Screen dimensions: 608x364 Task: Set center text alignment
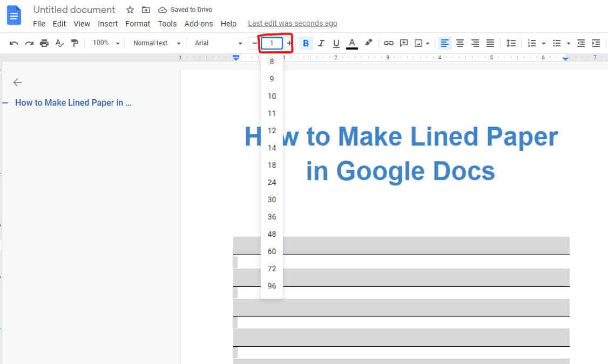pos(460,43)
